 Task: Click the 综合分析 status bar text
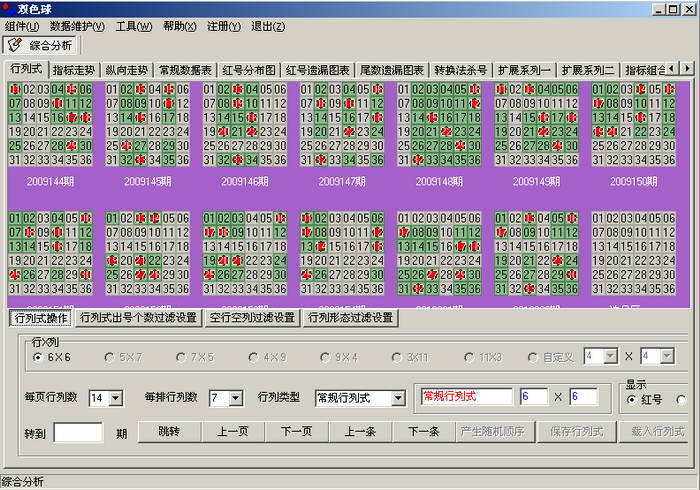[23, 482]
